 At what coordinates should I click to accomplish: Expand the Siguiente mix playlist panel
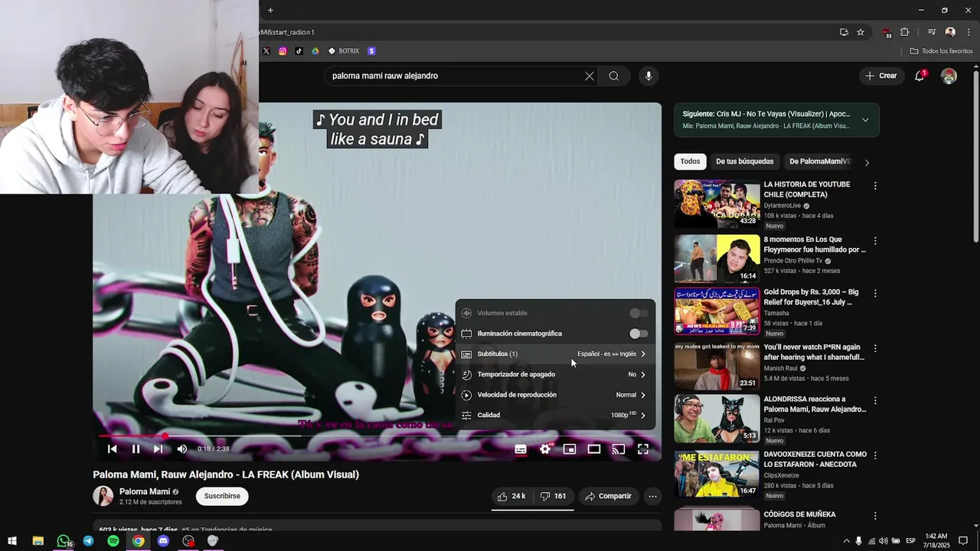865,120
